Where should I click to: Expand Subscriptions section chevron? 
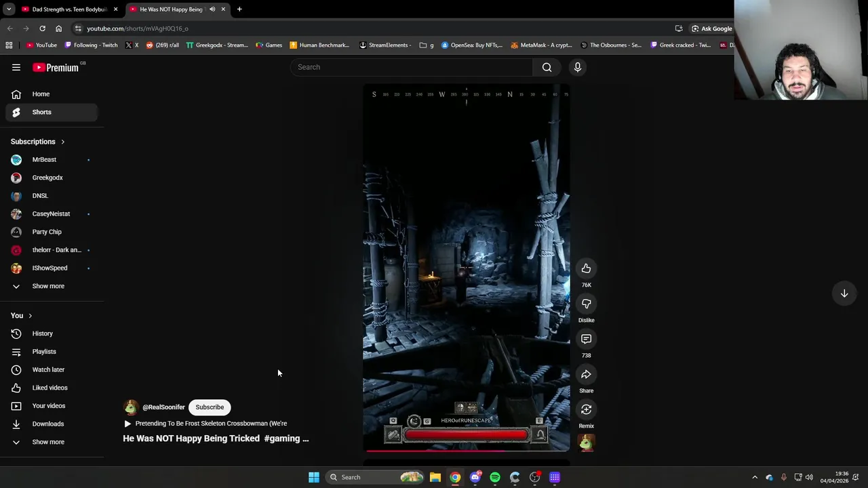click(x=62, y=142)
